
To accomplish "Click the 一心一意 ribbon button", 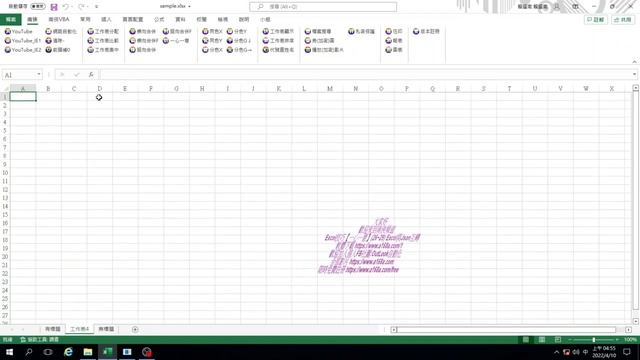I will tap(176, 41).
